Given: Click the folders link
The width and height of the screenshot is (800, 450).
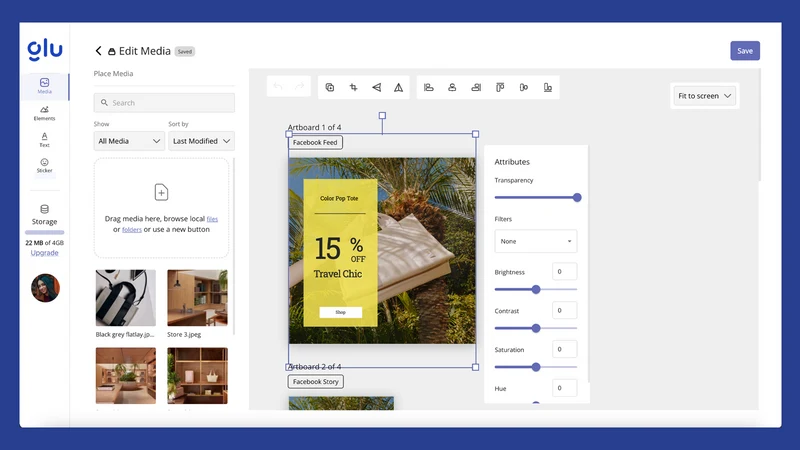Looking at the screenshot, I should point(132,230).
